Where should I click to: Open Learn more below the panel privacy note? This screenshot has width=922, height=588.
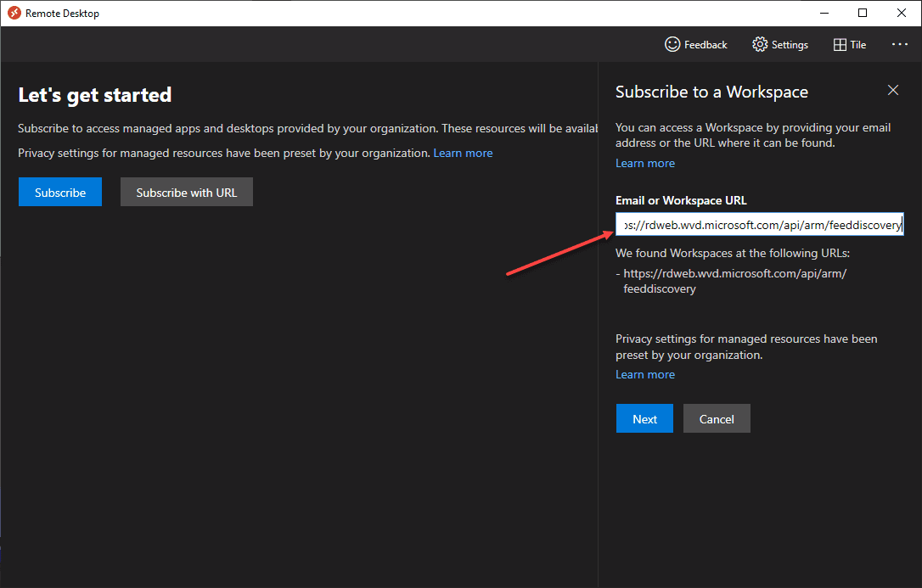tap(644, 374)
